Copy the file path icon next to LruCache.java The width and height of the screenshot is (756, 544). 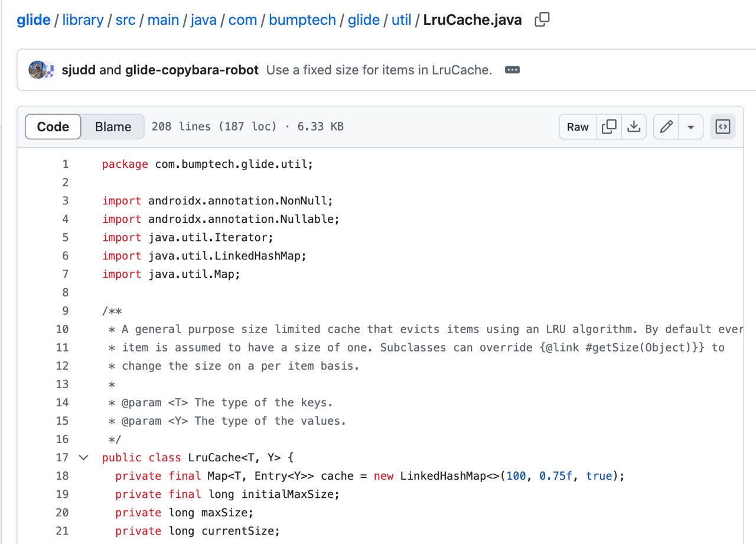pos(542,20)
